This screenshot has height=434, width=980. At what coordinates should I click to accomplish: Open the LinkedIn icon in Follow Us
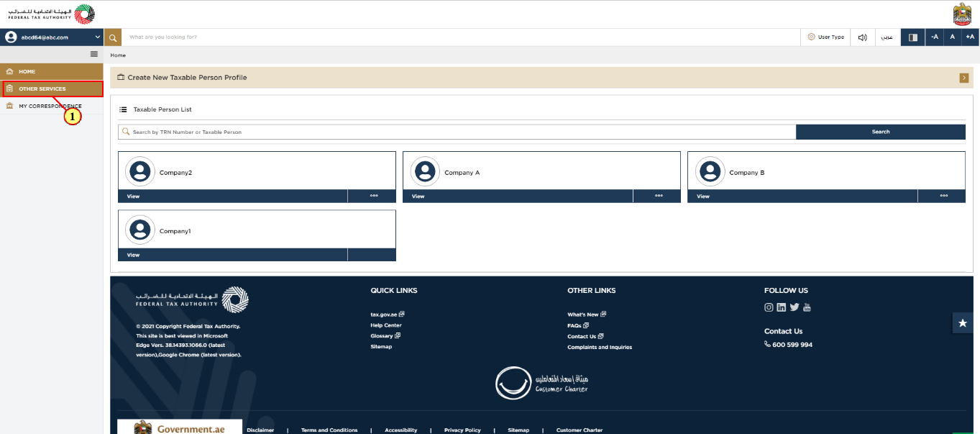[x=782, y=307]
